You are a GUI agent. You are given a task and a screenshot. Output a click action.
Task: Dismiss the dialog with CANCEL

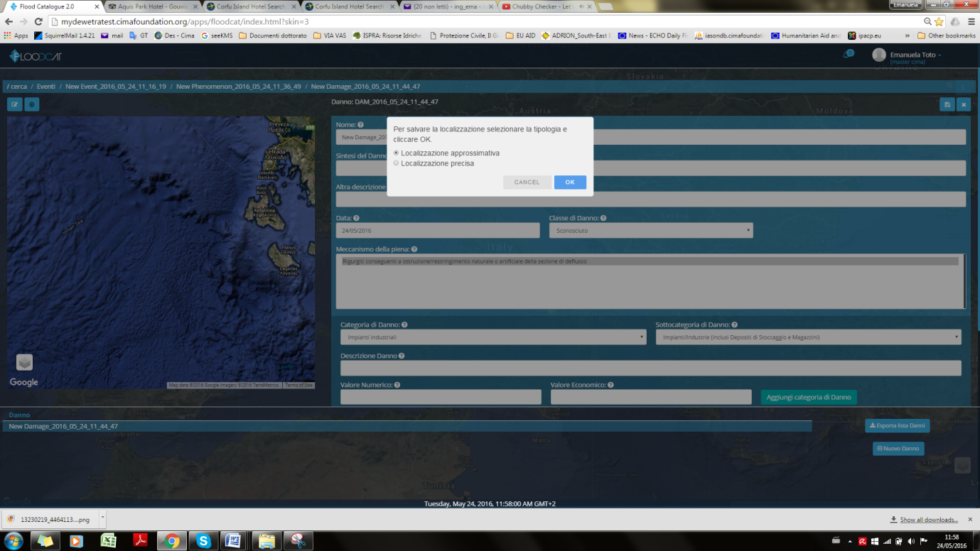527,182
